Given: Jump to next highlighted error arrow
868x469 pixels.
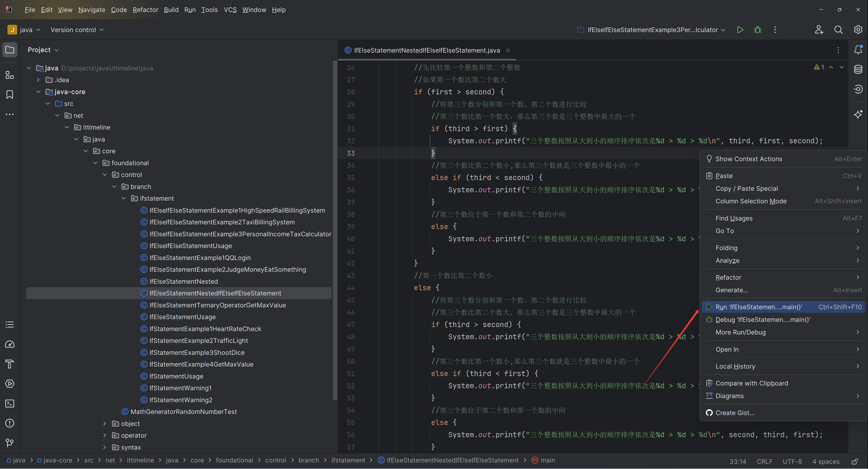Looking at the screenshot, I should [x=842, y=67].
